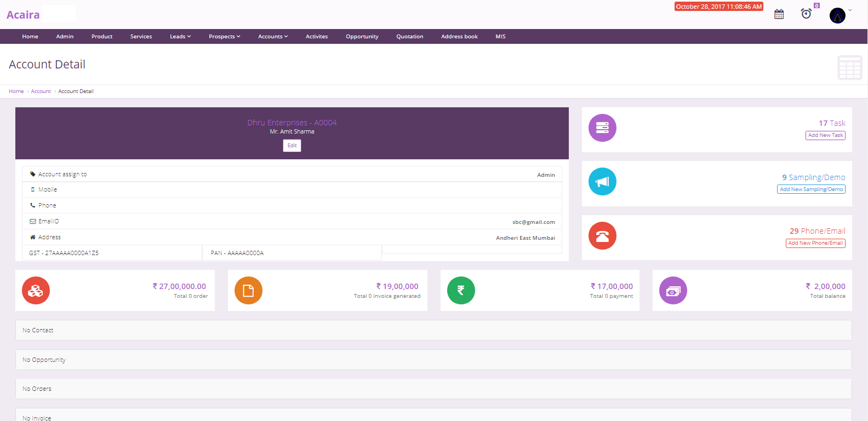
Task: Click the orange invoice document icon
Action: (x=248, y=291)
